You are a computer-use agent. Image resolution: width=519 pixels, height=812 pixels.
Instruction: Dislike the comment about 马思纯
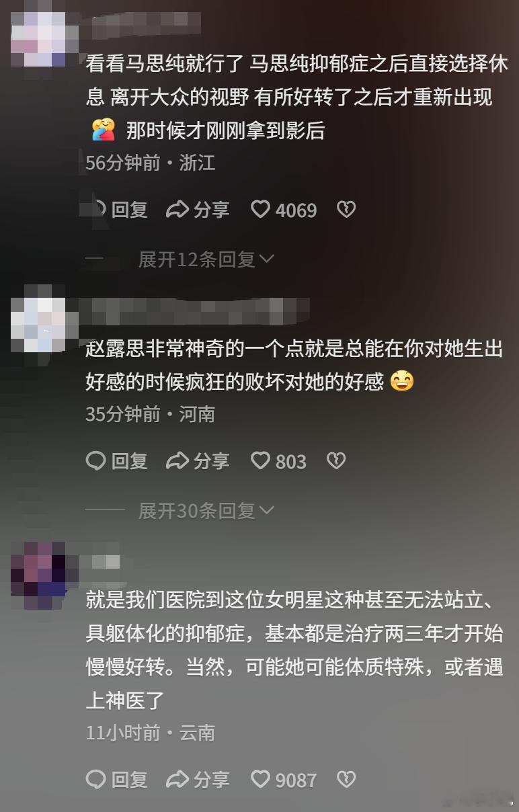click(346, 210)
